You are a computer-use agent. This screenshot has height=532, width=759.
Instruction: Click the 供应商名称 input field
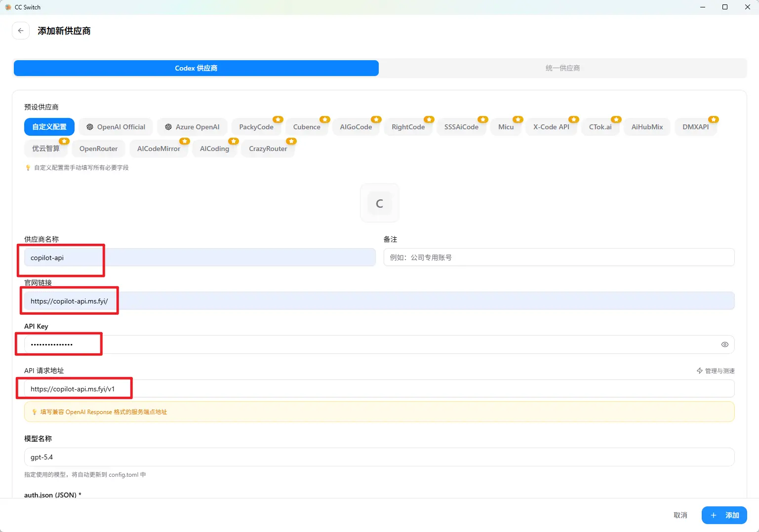pos(200,258)
